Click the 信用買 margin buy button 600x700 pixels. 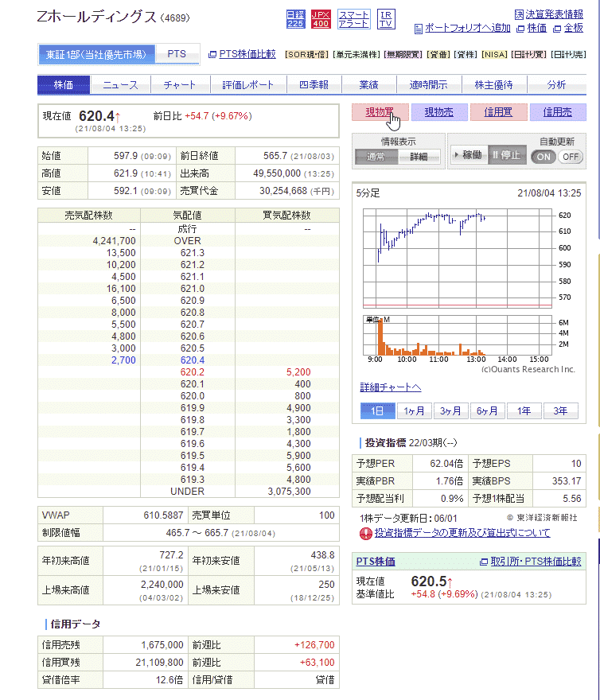499,112
